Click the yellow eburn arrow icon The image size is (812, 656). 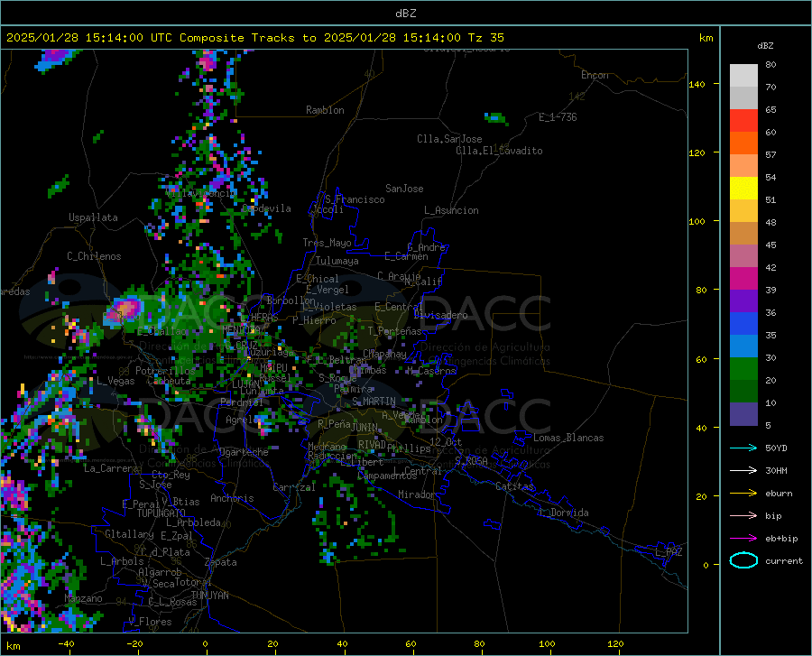(743, 493)
